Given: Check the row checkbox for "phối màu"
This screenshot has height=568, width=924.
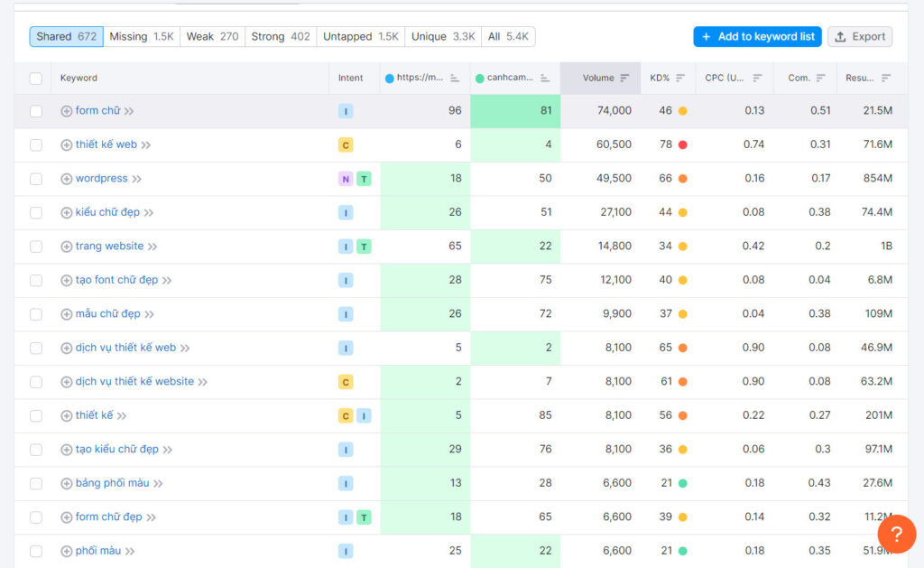Looking at the screenshot, I should click(33, 551).
